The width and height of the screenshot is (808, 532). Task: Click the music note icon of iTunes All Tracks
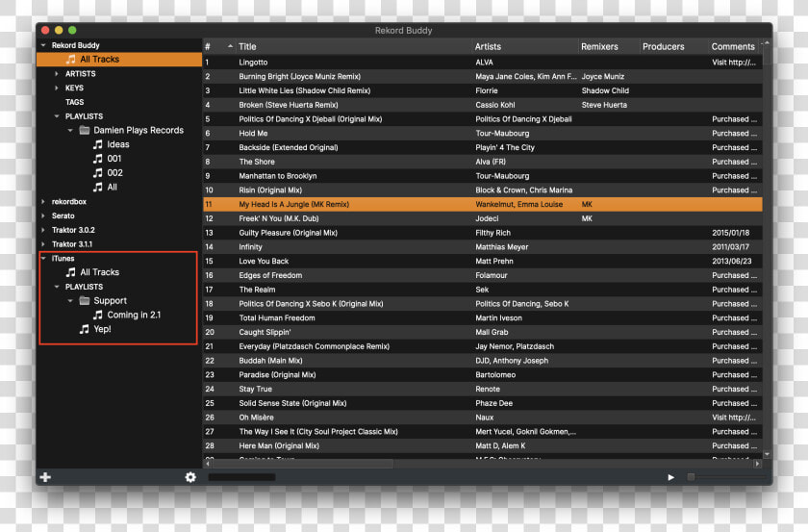(x=70, y=271)
